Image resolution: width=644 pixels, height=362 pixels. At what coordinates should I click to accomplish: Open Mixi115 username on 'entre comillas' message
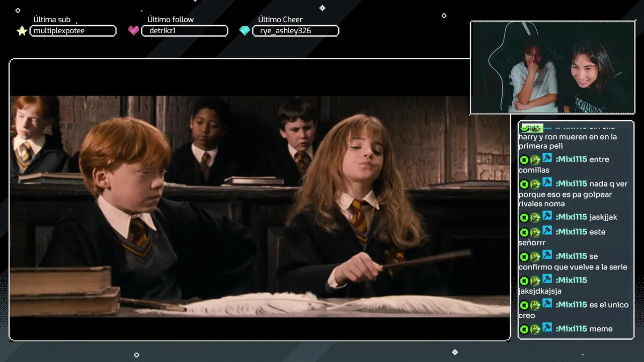tap(572, 159)
